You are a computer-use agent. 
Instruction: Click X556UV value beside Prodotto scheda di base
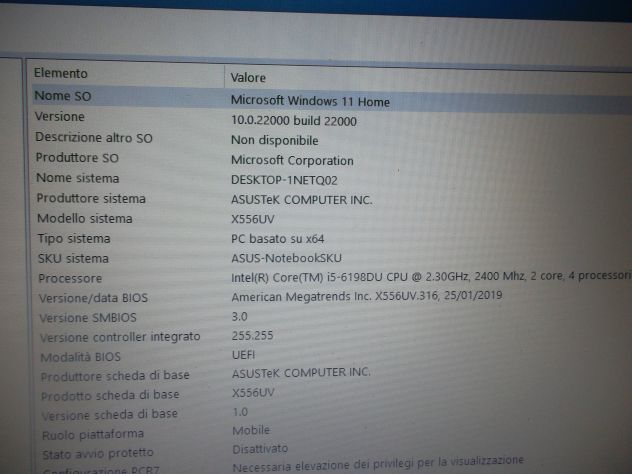253,393
